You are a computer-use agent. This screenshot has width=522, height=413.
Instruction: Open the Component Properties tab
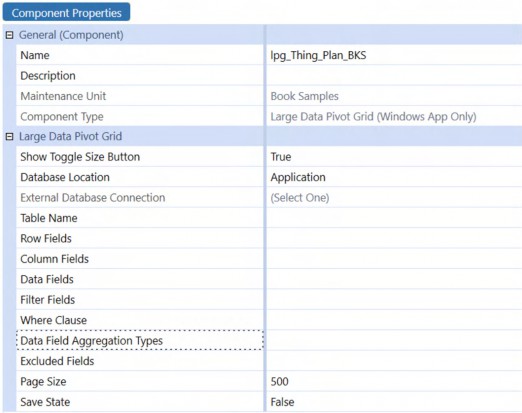click(x=66, y=13)
